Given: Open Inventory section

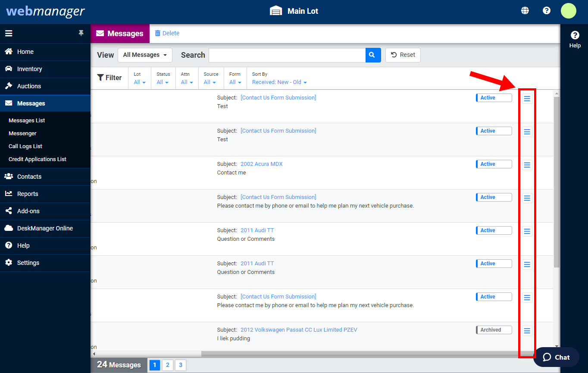Looking at the screenshot, I should [45, 69].
